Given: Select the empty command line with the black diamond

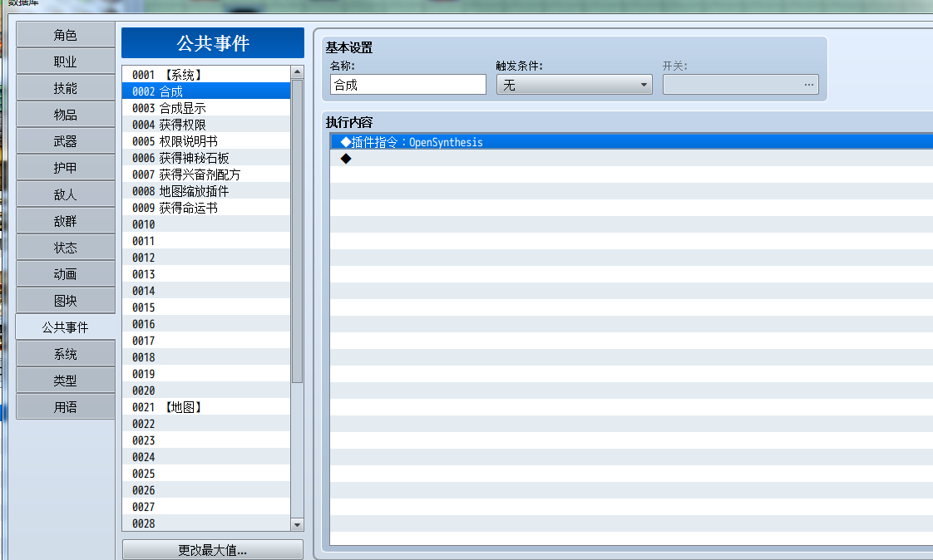Looking at the screenshot, I should pyautogui.click(x=631, y=158).
